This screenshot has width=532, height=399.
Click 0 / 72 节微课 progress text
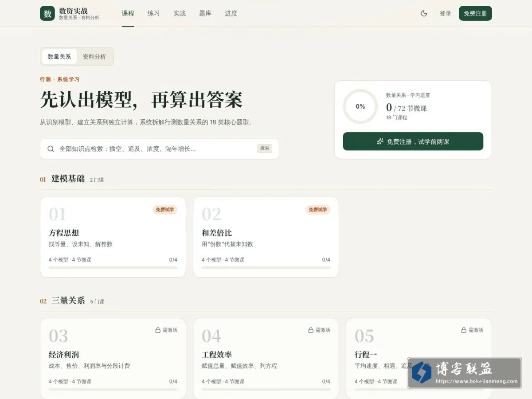pos(407,108)
